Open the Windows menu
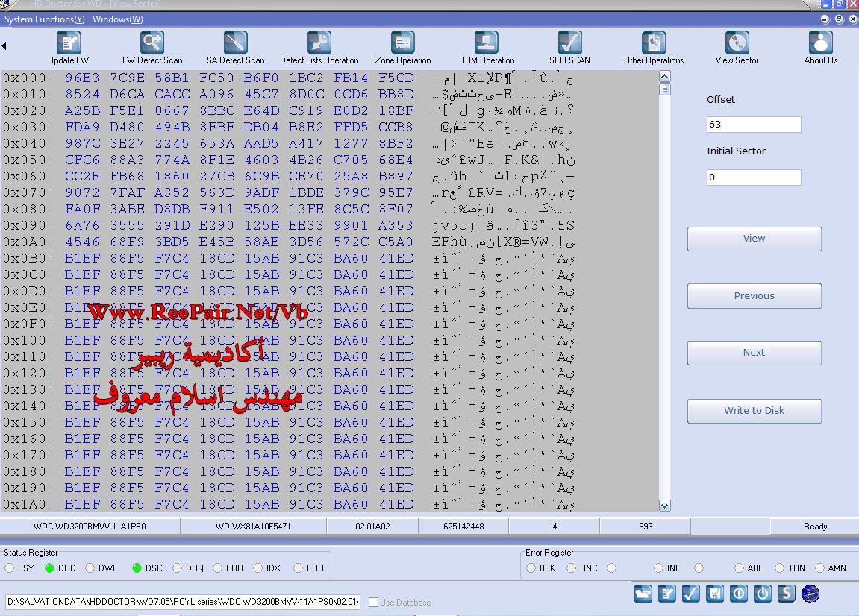The width and height of the screenshot is (859, 616). (x=117, y=19)
